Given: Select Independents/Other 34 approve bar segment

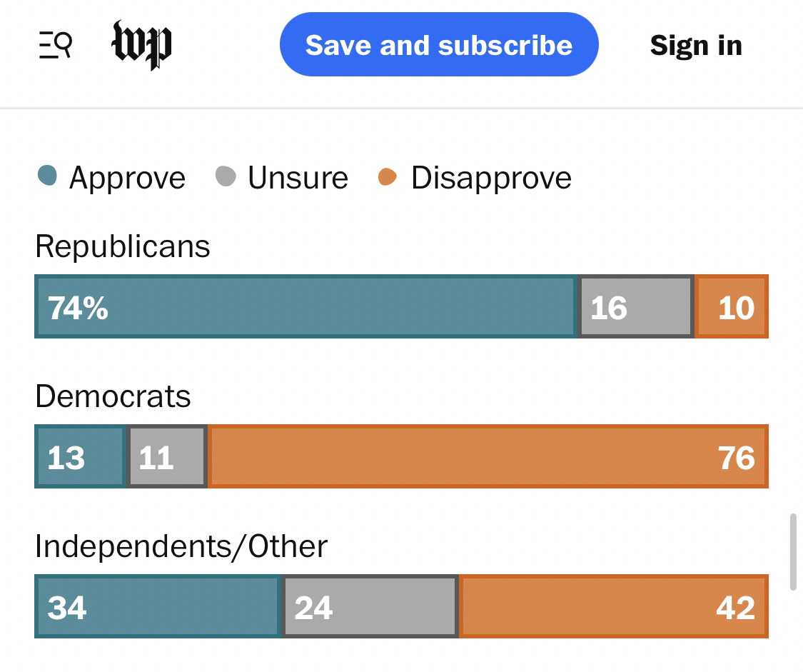Looking at the screenshot, I should click(157, 607).
